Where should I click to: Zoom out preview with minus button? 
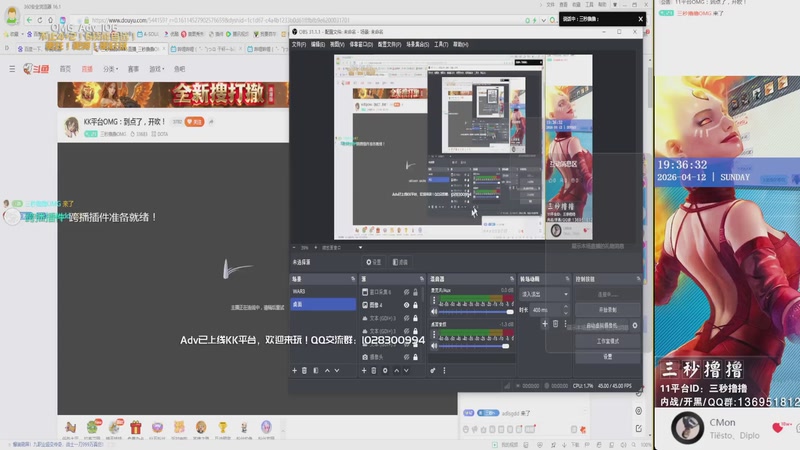[294, 247]
